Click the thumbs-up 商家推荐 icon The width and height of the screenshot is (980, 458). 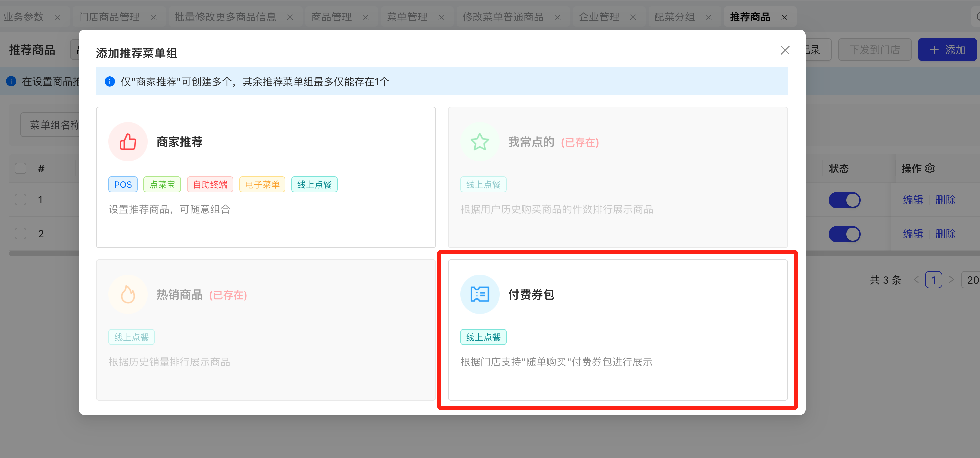pyautogui.click(x=128, y=142)
